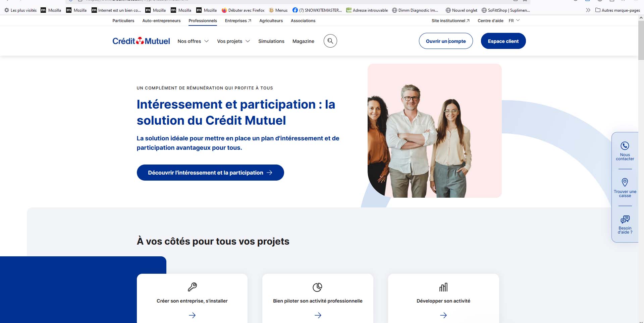
Task: Click the Développer son activité card title
Action: tap(443, 301)
